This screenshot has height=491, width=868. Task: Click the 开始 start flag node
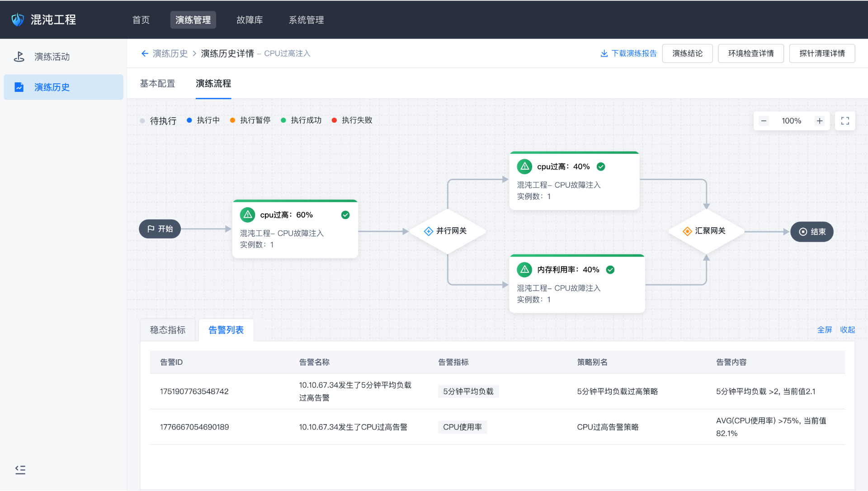(x=159, y=229)
